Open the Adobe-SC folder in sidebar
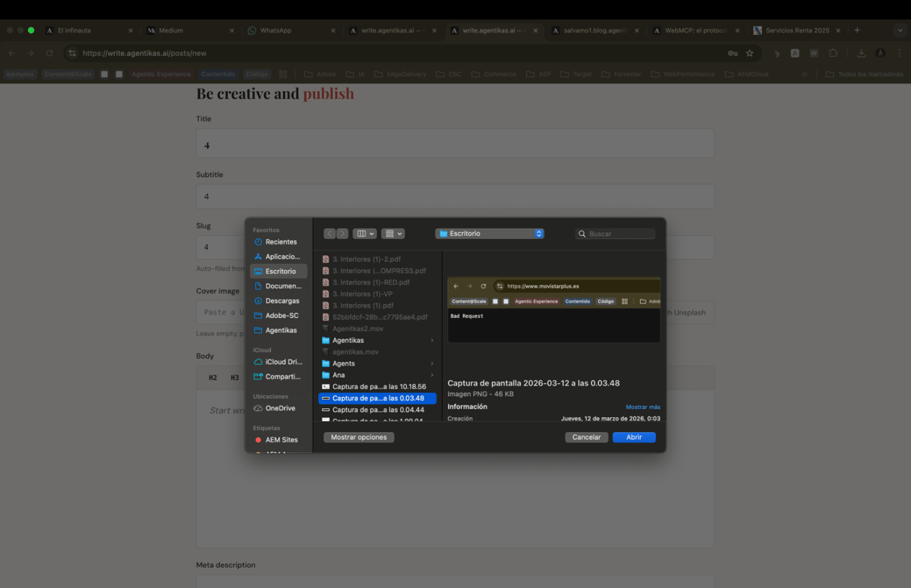The height and width of the screenshot is (588, 911). (280, 316)
